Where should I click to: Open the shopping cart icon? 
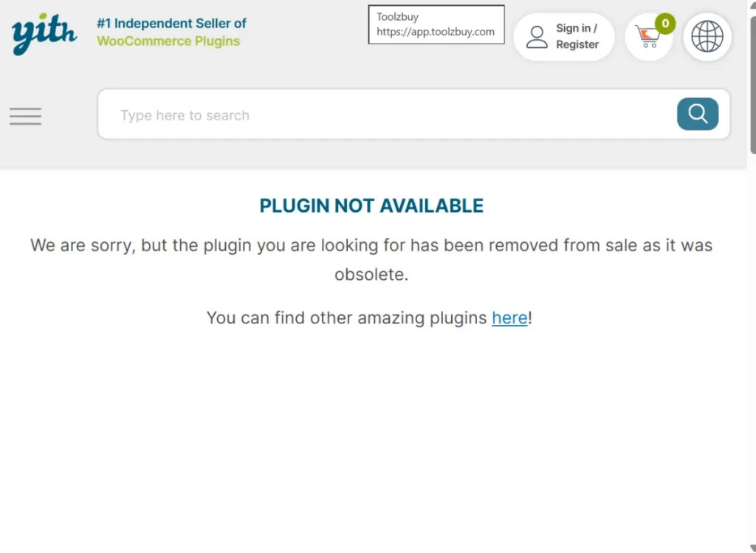(647, 38)
